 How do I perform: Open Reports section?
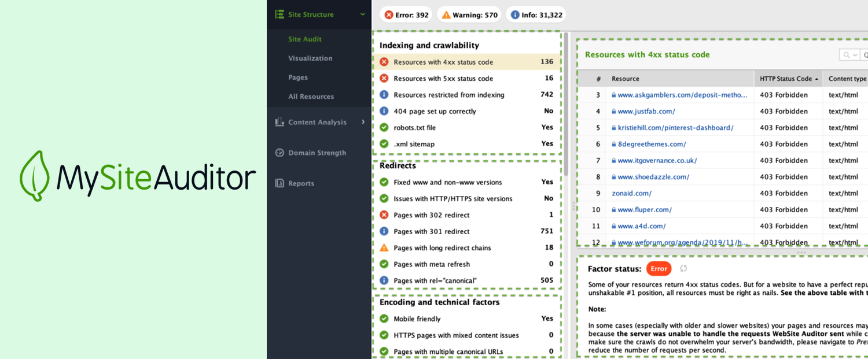click(x=301, y=183)
